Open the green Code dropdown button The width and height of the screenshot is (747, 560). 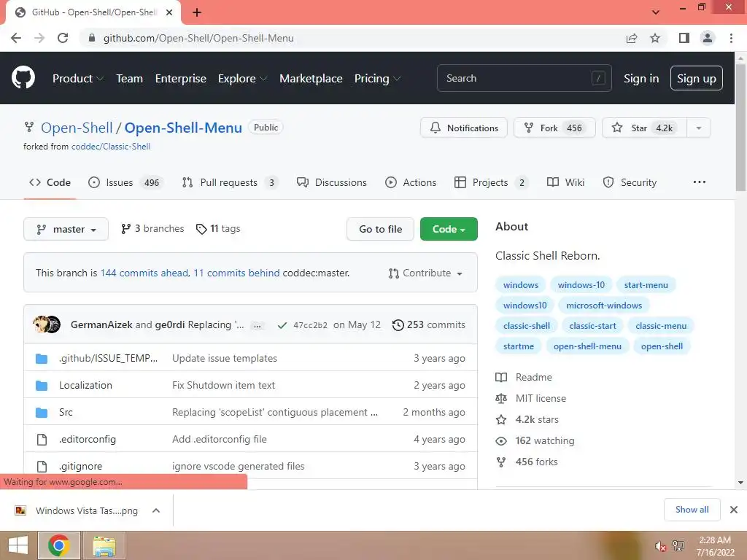(x=449, y=229)
